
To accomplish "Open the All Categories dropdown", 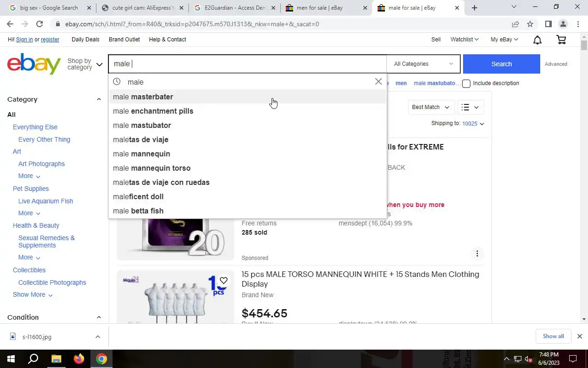I will 423,64.
